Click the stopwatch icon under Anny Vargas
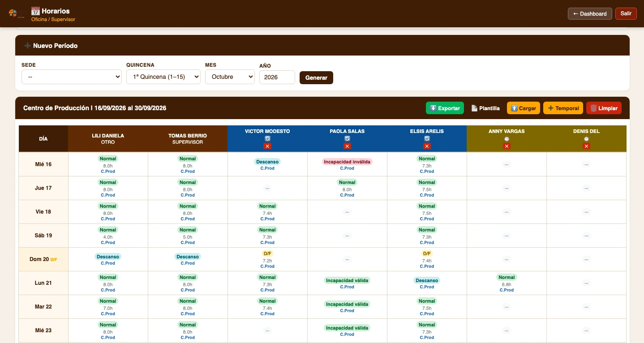 pos(507,139)
